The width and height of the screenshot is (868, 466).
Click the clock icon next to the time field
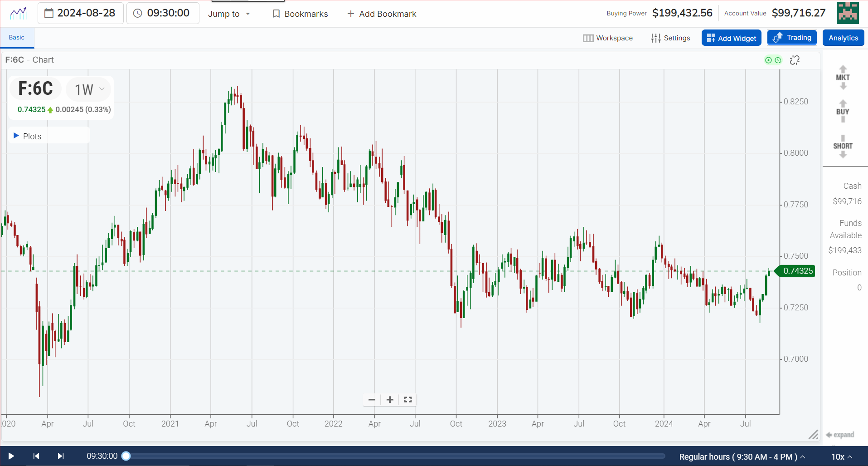[137, 13]
